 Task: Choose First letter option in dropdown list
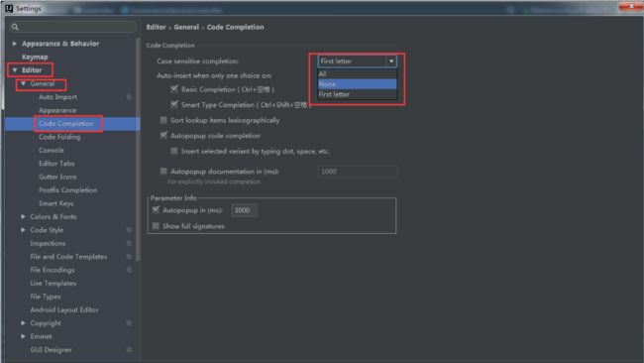(358, 94)
